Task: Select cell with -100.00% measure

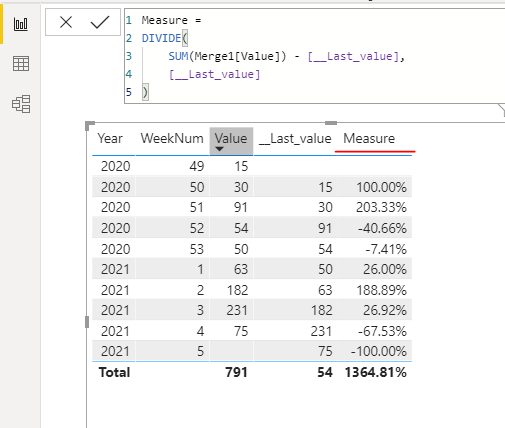Action: (x=378, y=351)
